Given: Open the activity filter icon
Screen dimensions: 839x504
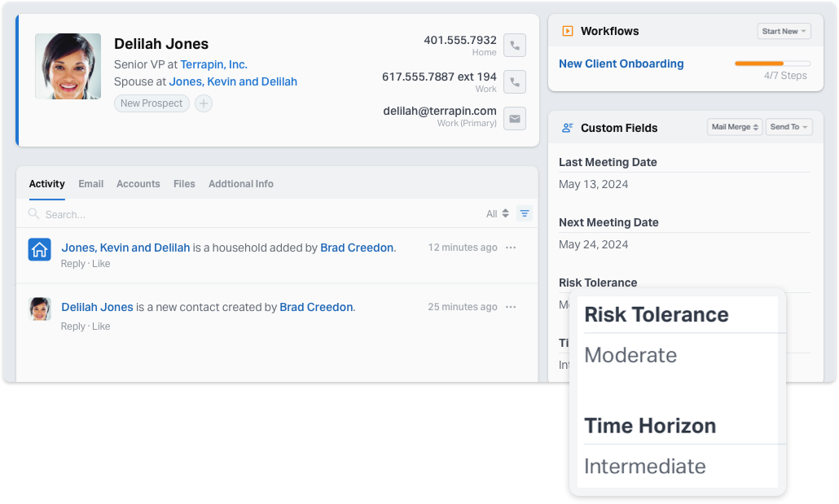Looking at the screenshot, I should click(x=525, y=213).
